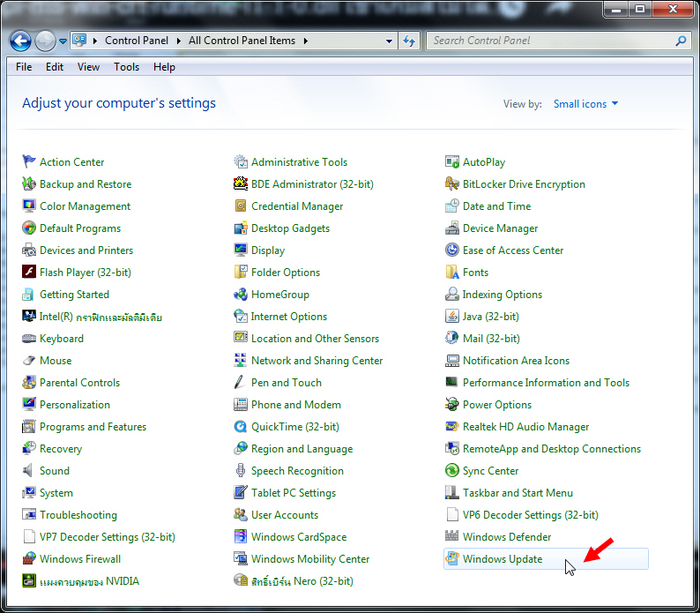This screenshot has height=613, width=700.
Task: Open the Java coffee cup icon
Action: tap(452, 316)
